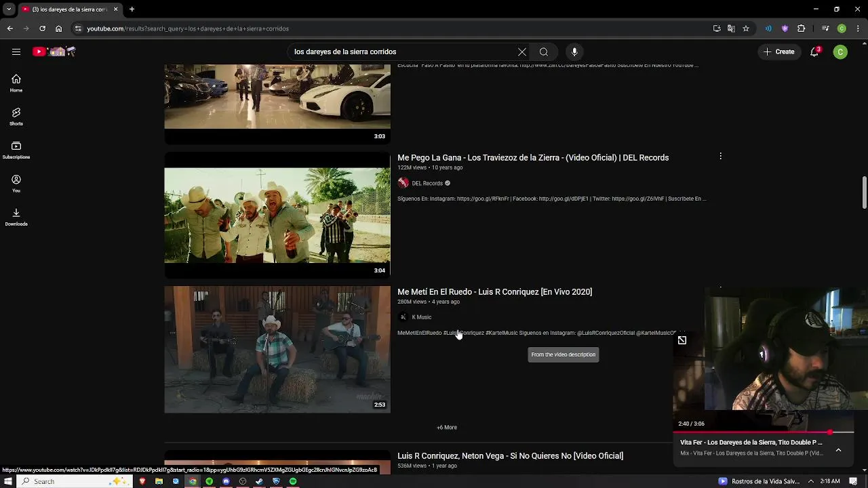
Task: Click the blue sound-wave extension icon
Action: point(768,28)
